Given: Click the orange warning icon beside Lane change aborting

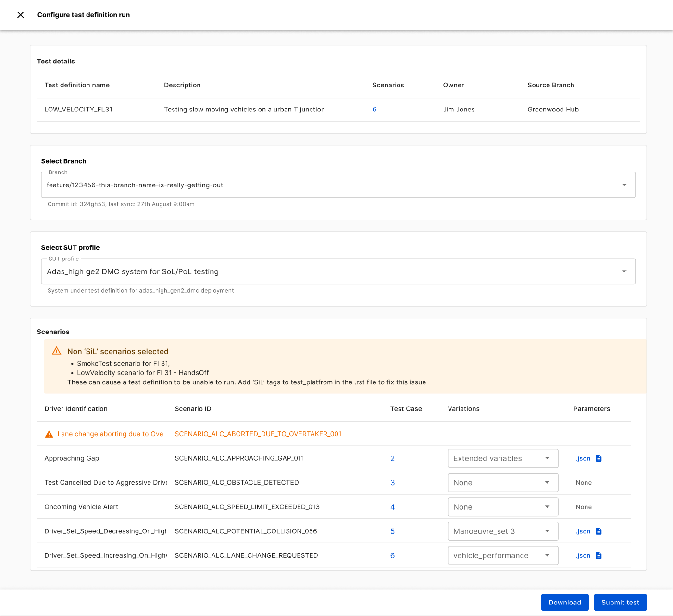Looking at the screenshot, I should point(49,434).
